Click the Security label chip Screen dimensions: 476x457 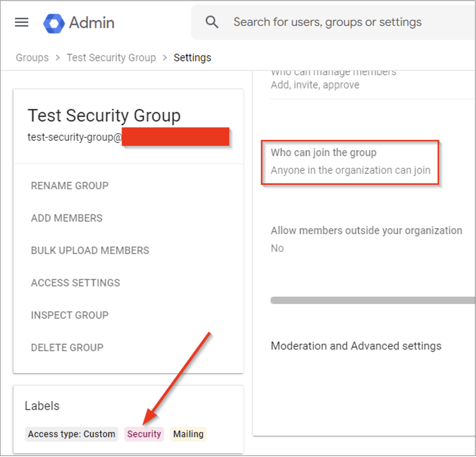[144, 434]
